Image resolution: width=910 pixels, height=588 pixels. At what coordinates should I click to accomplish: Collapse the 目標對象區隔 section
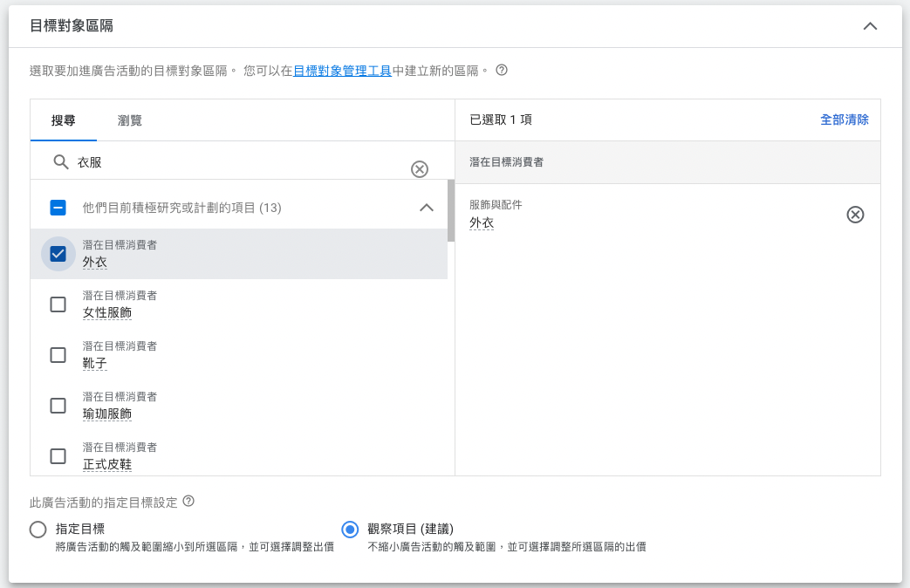(x=870, y=26)
